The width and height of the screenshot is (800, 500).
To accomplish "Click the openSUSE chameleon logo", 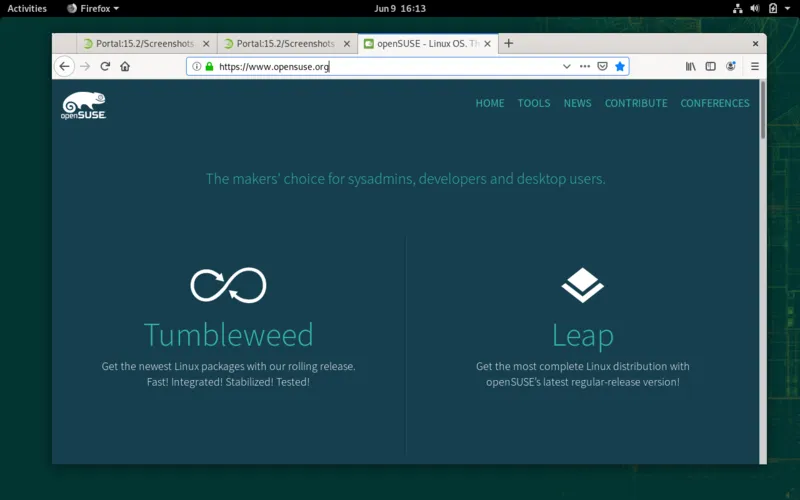I will point(84,105).
